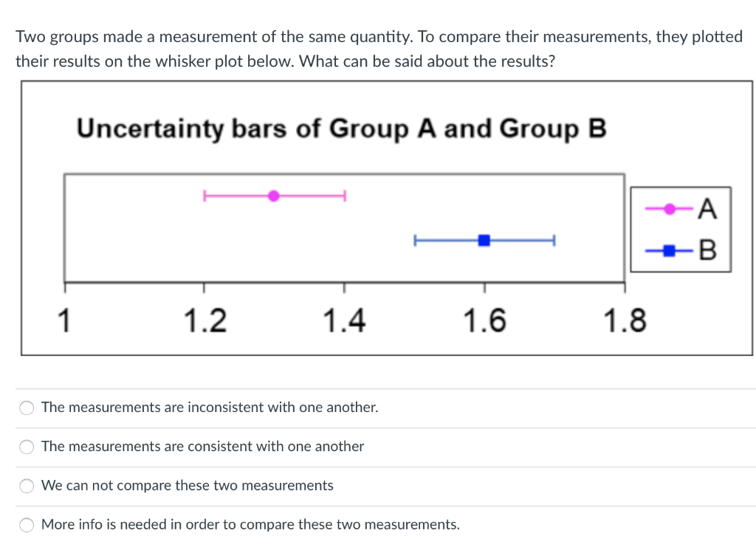
Task: Select the blue square Group B data marker
Action: pyautogui.click(x=484, y=239)
